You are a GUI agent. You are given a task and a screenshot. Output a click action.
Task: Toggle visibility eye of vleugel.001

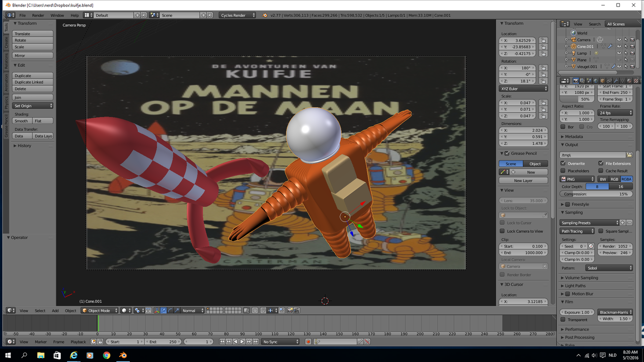619,66
